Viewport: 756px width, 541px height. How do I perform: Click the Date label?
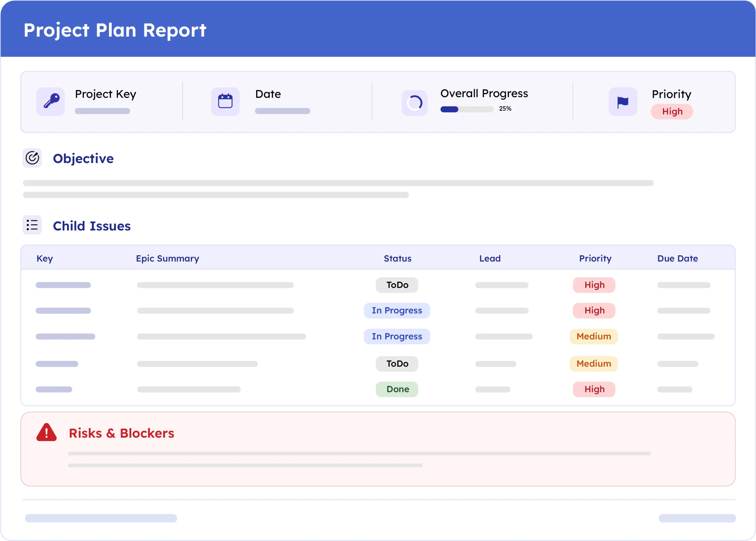point(268,94)
